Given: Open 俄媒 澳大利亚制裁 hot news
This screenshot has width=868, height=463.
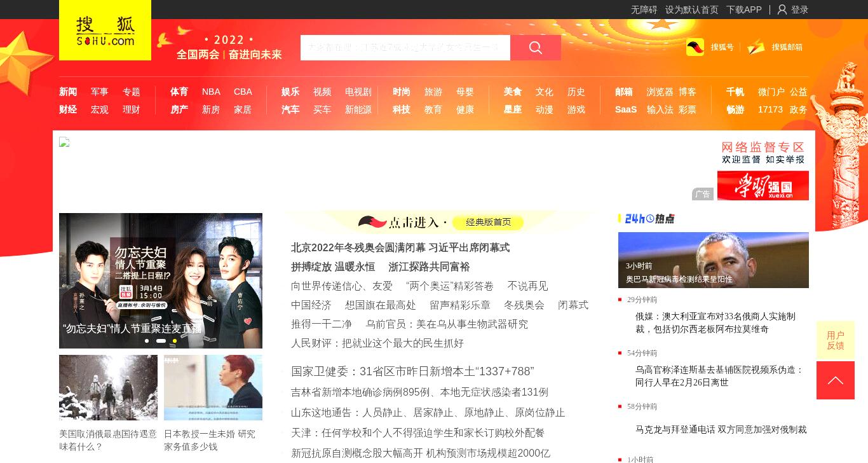Looking at the screenshot, I should pyautogui.click(x=715, y=322).
